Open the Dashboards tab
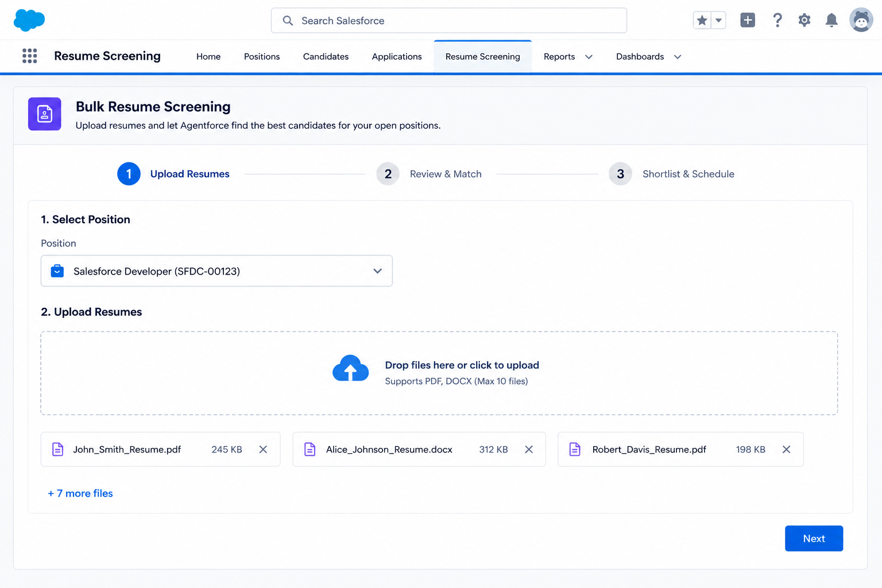 click(x=640, y=56)
